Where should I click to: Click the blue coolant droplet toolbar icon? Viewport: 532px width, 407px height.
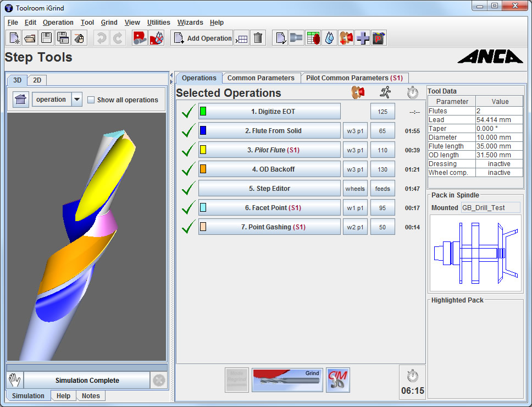click(329, 38)
